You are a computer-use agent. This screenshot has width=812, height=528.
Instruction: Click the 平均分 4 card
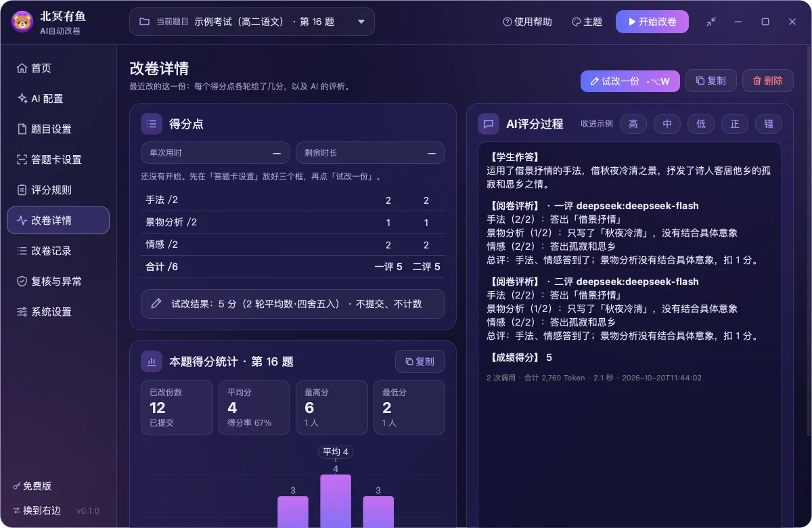click(x=254, y=408)
